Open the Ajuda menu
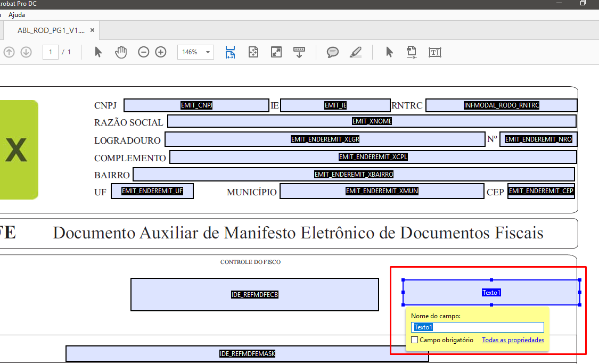Screen dimensions: 599x364 [x=17, y=15]
